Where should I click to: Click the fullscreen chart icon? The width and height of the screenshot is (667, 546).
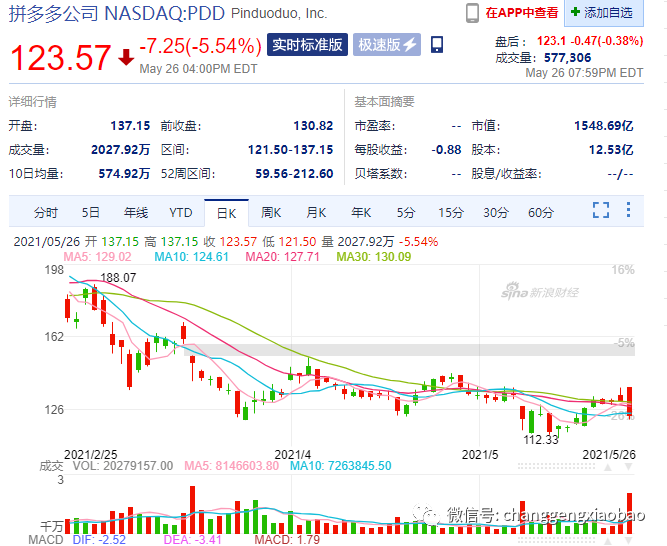tap(601, 210)
